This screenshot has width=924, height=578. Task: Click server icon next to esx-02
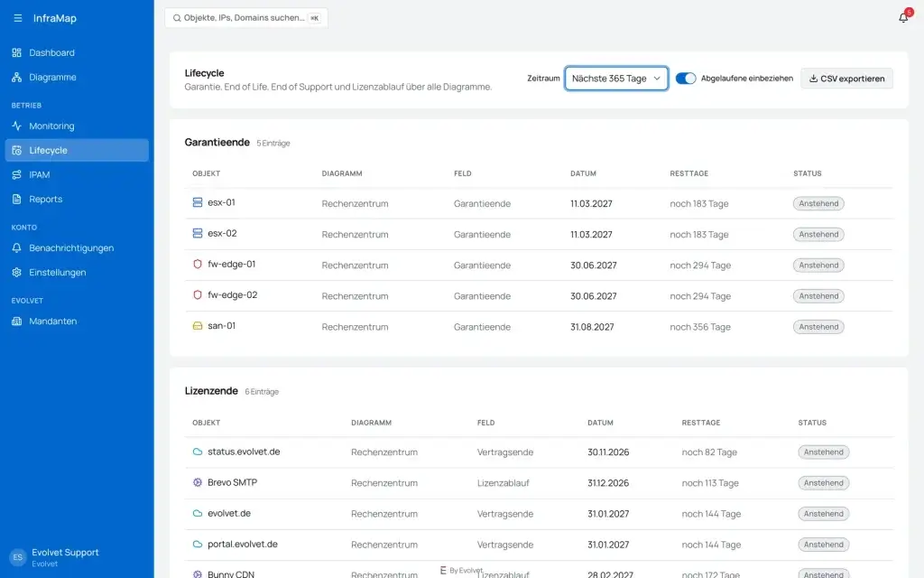198,233
